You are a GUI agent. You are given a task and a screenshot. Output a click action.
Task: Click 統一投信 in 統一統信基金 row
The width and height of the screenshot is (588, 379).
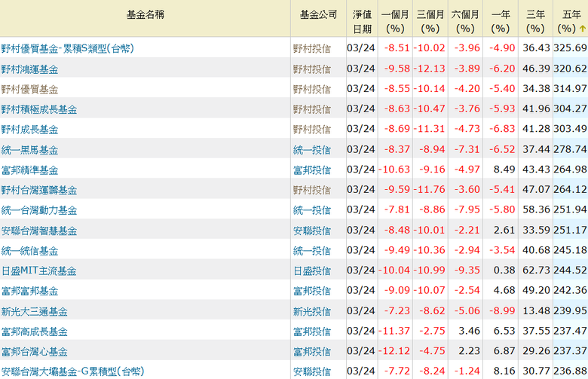[311, 251]
